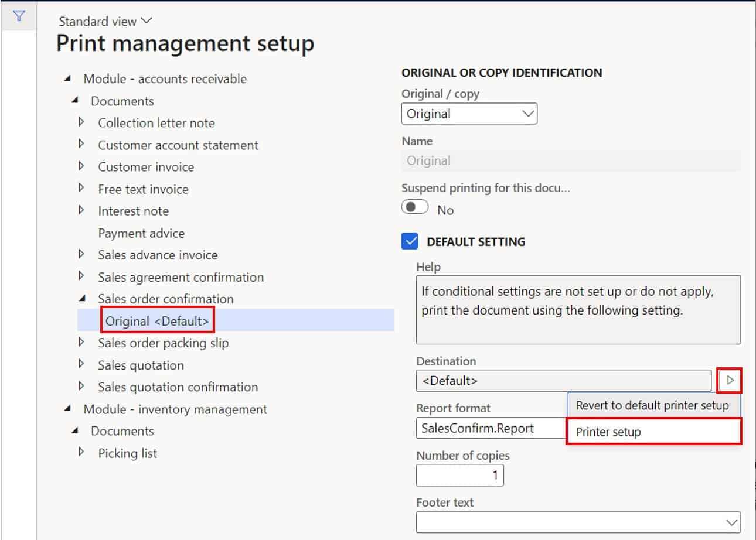The image size is (756, 540).
Task: Select the Sales quotation document
Action: pyautogui.click(x=141, y=365)
